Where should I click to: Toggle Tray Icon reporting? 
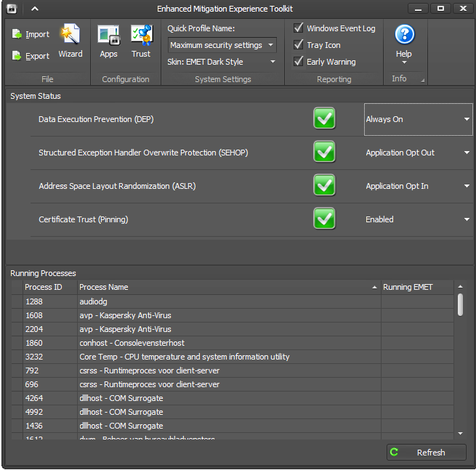coord(299,44)
